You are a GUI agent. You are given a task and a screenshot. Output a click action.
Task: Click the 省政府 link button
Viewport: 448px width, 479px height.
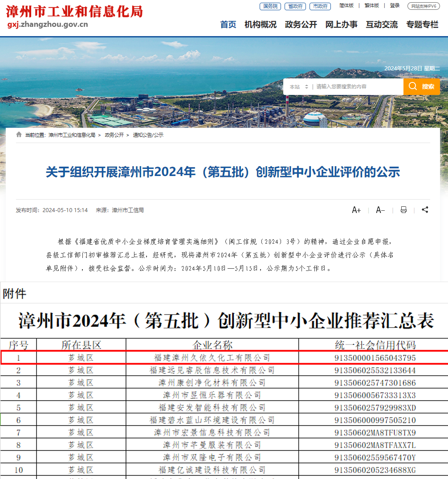(295, 6)
